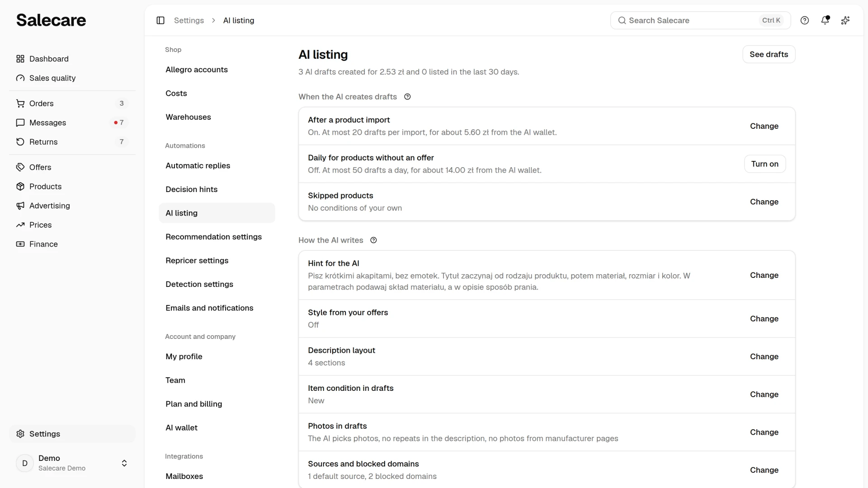Open Decision hints settings
The width and height of the screenshot is (868, 488).
(217, 189)
